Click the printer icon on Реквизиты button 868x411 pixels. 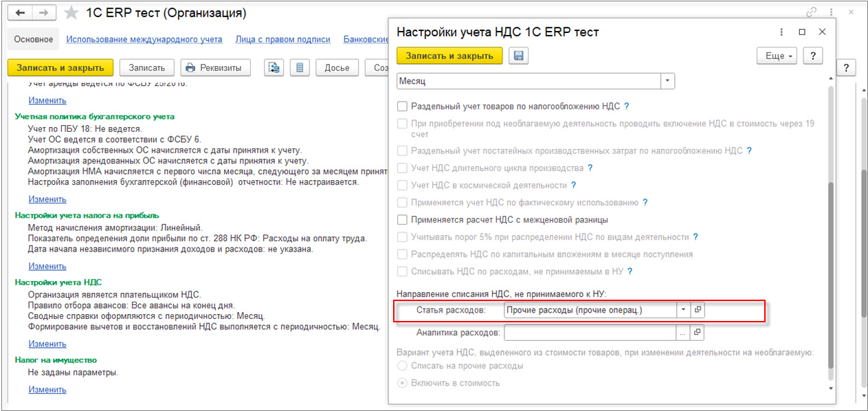[190, 67]
